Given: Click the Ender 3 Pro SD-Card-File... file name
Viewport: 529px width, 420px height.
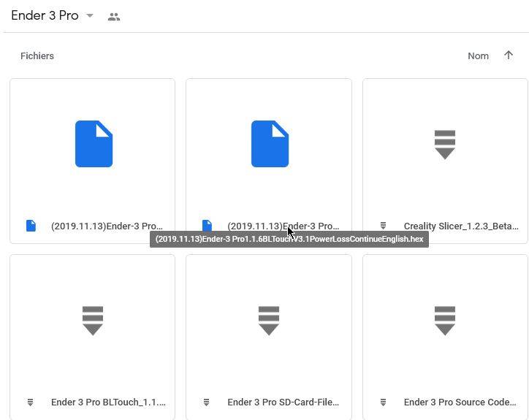Looking at the screenshot, I should [283, 402].
